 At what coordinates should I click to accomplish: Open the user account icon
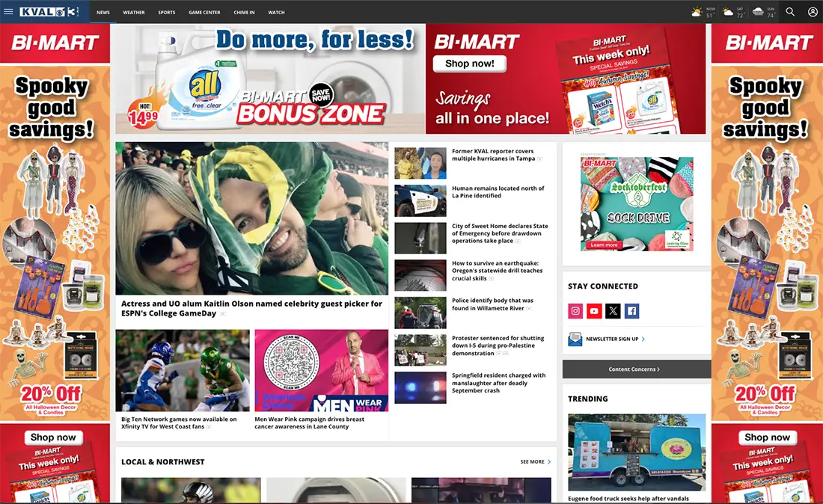point(812,11)
